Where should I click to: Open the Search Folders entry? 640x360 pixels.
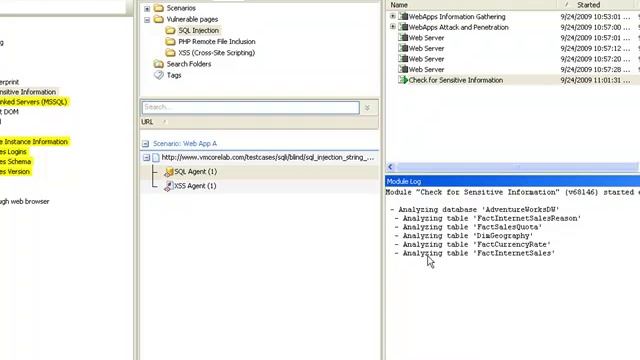click(189, 64)
